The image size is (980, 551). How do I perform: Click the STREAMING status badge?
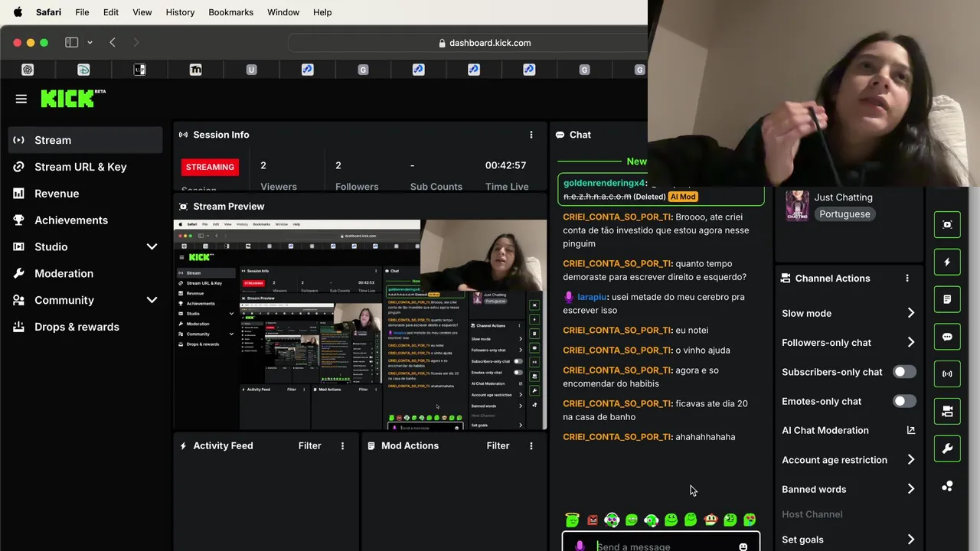(210, 167)
